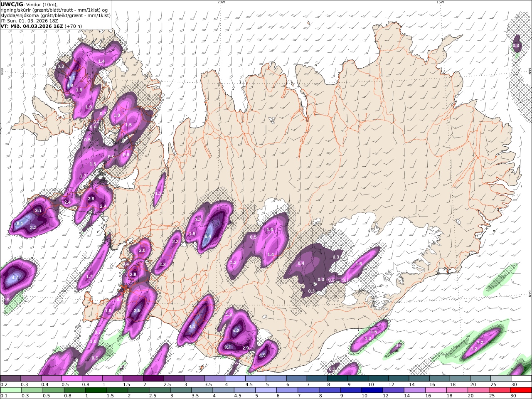Click the 3.7 precipitation value on the map

point(227,347)
